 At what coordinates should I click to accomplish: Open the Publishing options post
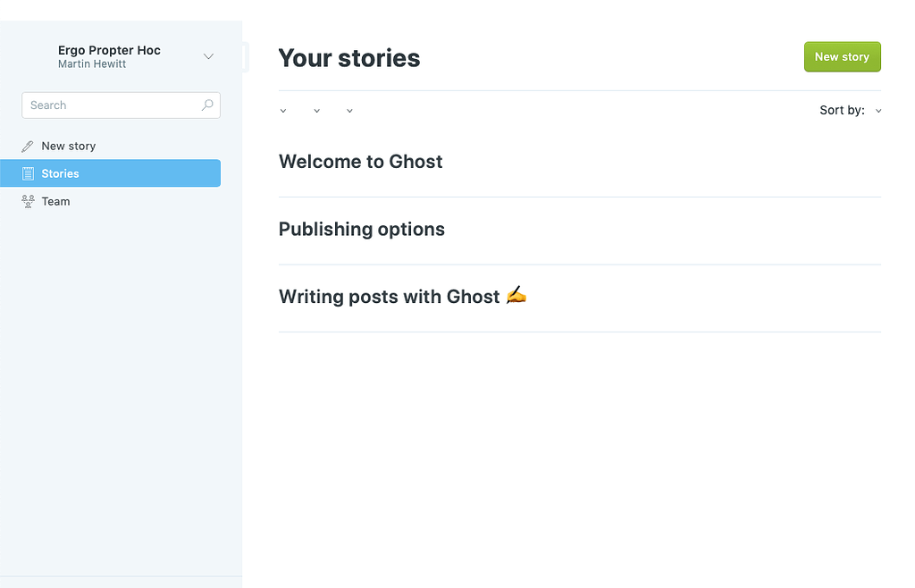pos(361,229)
